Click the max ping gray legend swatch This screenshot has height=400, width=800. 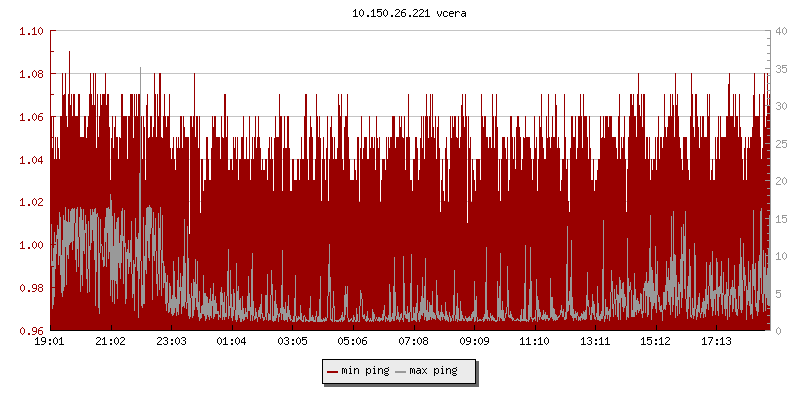(x=400, y=371)
